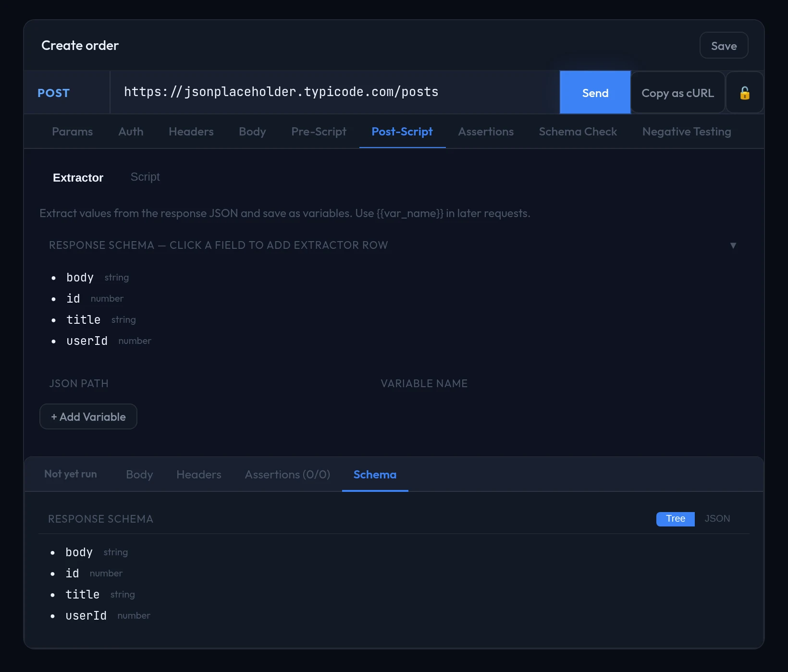Open the response Body tab
Image resolution: width=788 pixels, height=672 pixels.
coord(139,475)
